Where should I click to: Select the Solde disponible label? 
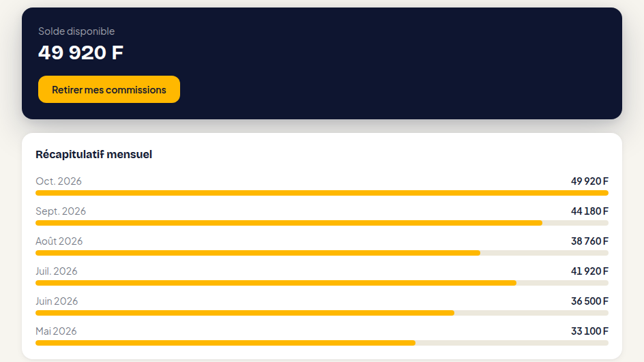point(76,31)
